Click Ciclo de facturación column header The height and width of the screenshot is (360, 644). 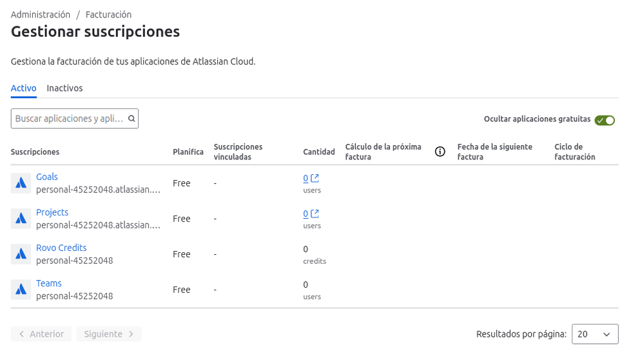click(574, 152)
